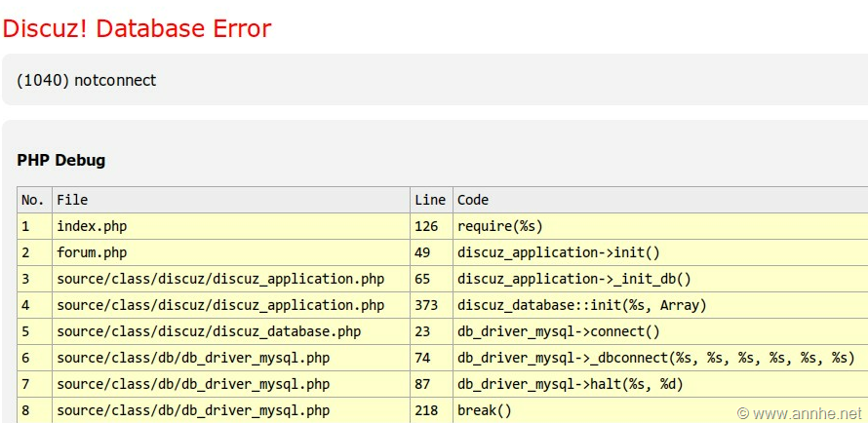Click the require(%s) code cell
868x423 pixels.
click(x=499, y=226)
